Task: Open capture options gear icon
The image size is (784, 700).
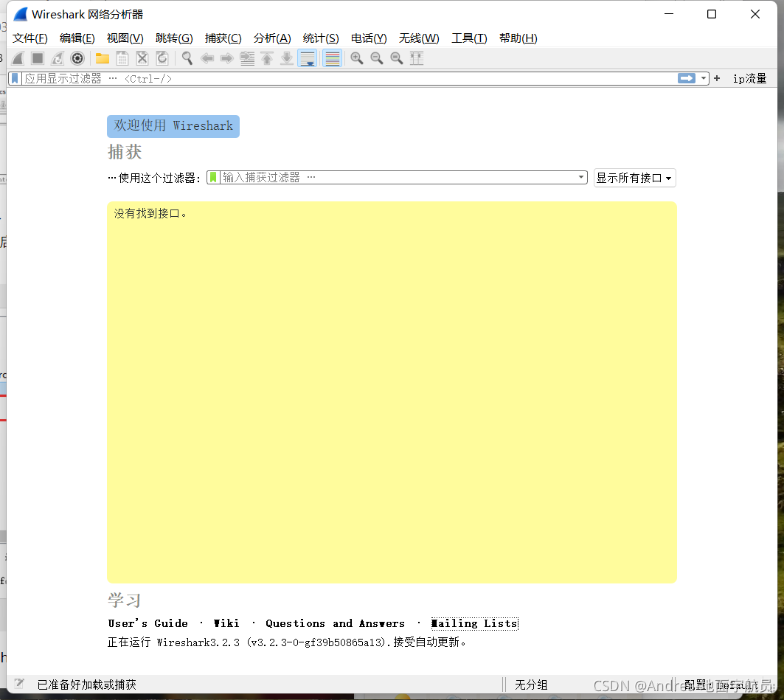Action: click(77, 58)
